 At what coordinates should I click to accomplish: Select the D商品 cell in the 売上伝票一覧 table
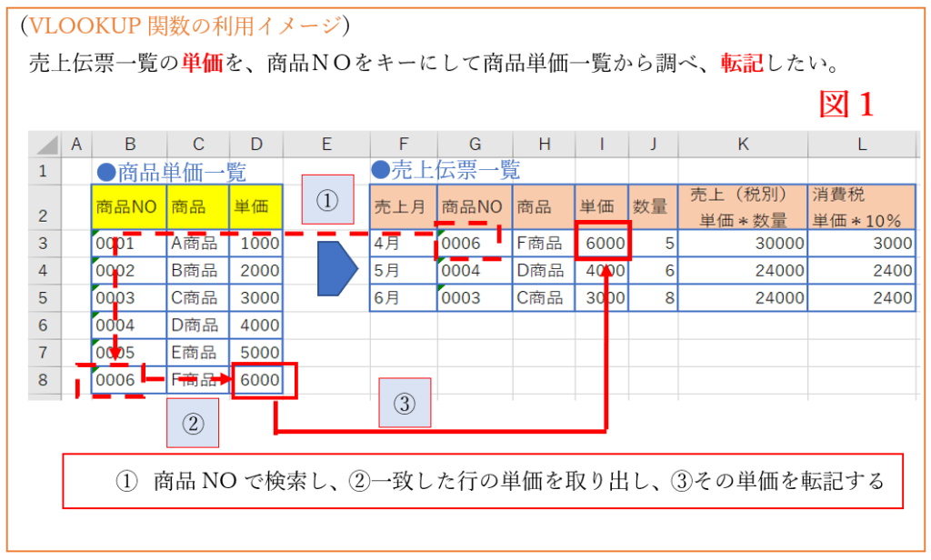(x=543, y=270)
